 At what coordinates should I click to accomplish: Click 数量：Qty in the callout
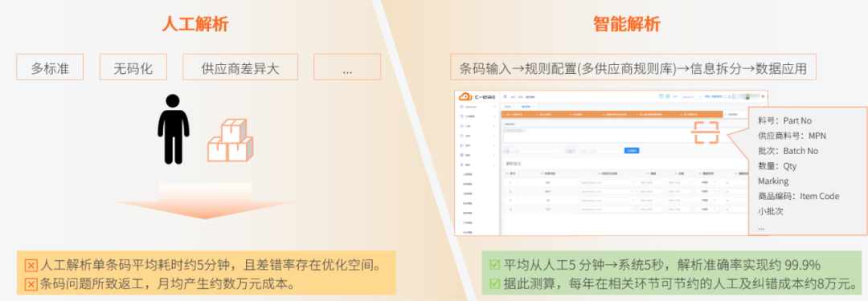[777, 165]
